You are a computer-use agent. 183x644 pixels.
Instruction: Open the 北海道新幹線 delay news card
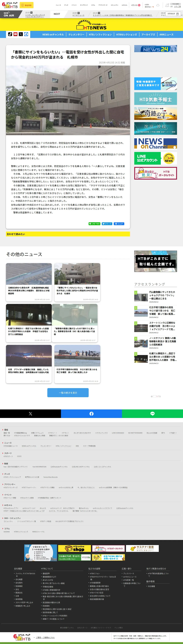coord(29,282)
